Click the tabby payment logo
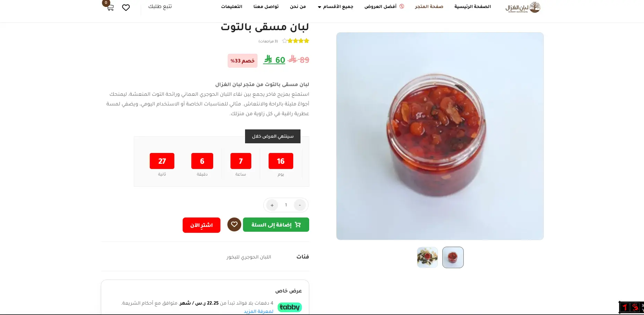 coord(290,307)
